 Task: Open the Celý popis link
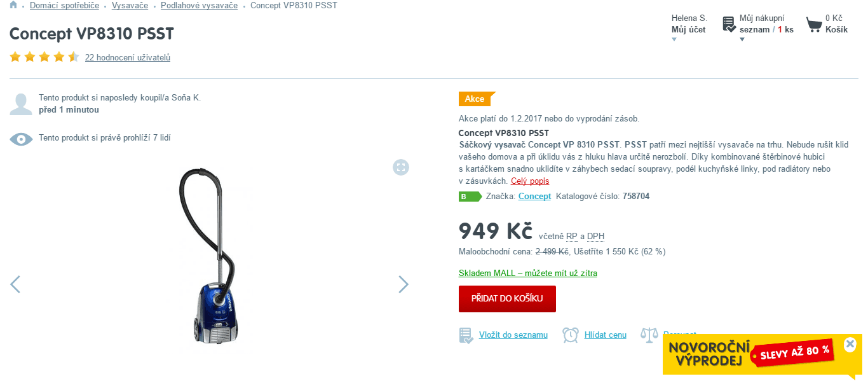click(530, 181)
